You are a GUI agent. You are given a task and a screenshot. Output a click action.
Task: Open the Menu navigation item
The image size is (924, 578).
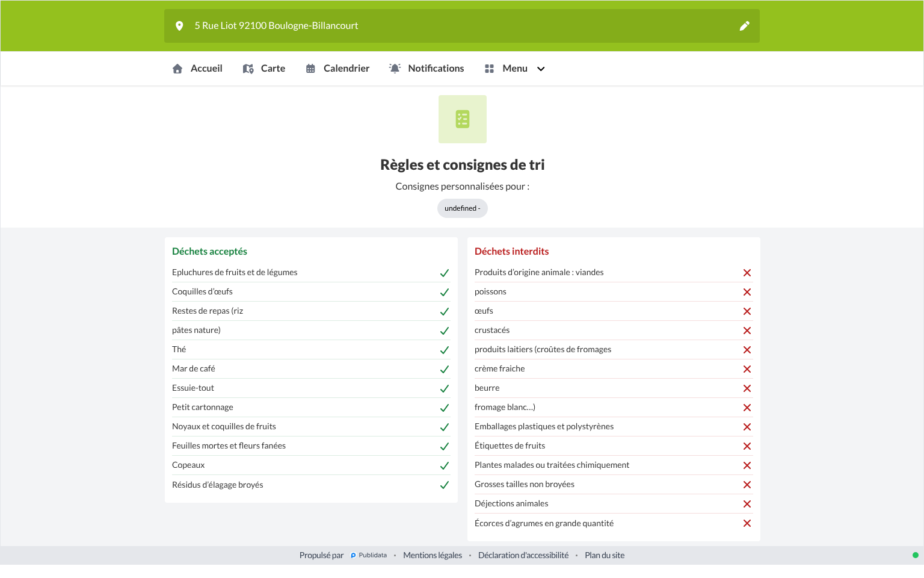[514, 69]
